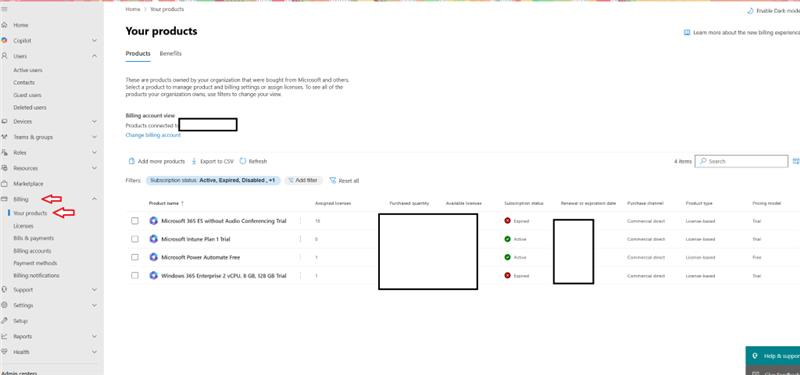Click the Export to CSV icon
The width and height of the screenshot is (800, 375).
point(194,161)
